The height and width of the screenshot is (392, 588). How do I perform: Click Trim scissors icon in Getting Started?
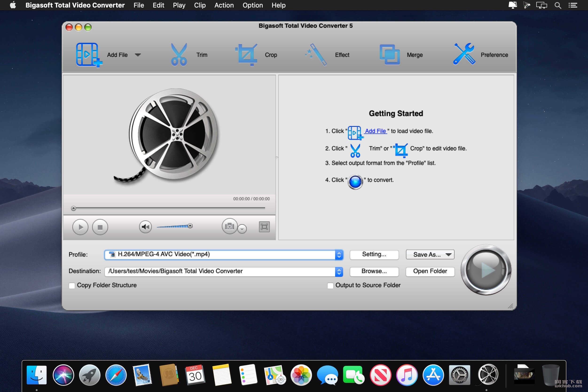pos(355,150)
